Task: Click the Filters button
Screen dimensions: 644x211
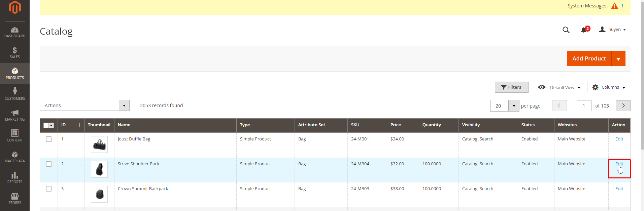Action: pyautogui.click(x=511, y=87)
